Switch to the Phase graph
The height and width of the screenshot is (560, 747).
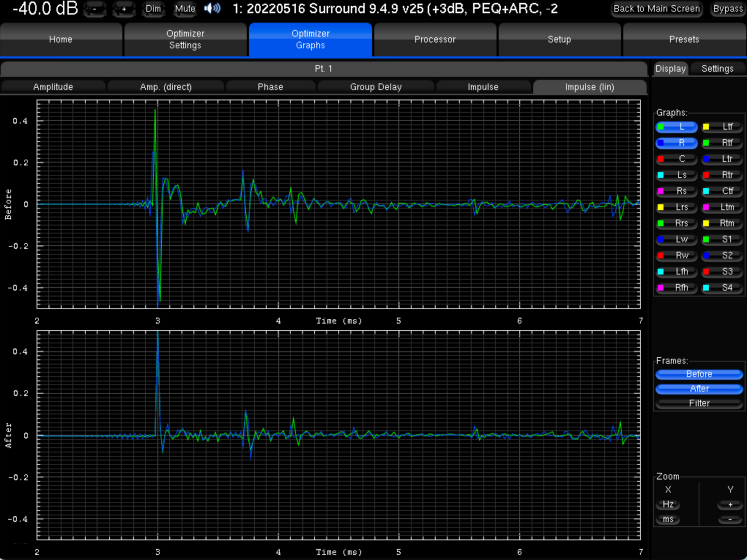coord(270,87)
